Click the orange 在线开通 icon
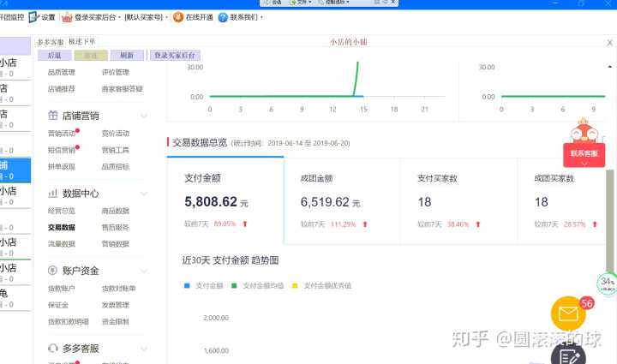Viewport: 617px width, 364px height. click(178, 17)
